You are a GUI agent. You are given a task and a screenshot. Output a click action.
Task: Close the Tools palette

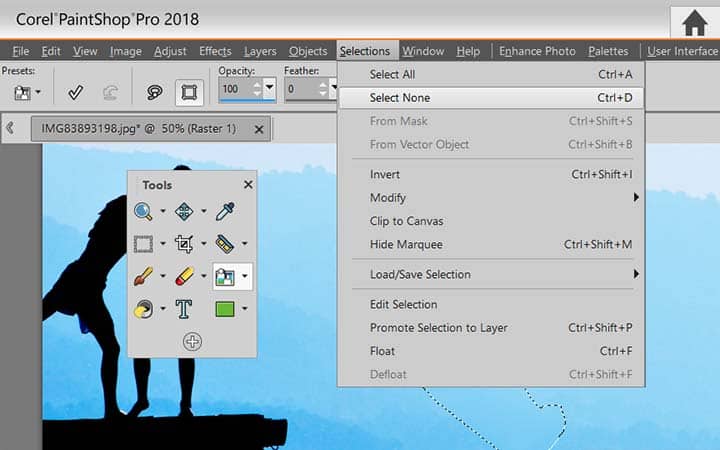(x=248, y=185)
